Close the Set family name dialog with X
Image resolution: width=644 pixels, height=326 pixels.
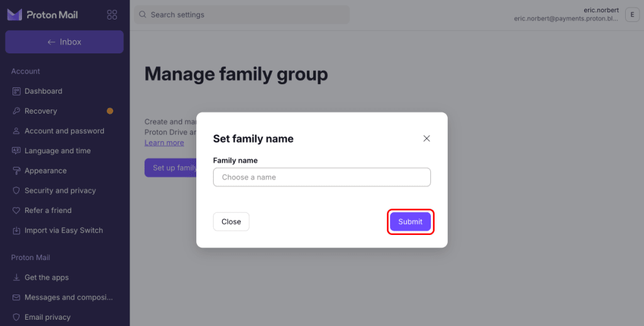[x=426, y=139]
